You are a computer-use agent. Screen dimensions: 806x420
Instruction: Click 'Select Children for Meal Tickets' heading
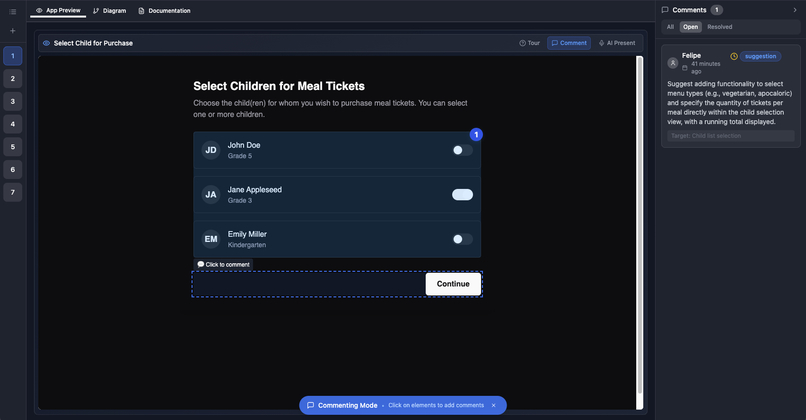click(279, 86)
